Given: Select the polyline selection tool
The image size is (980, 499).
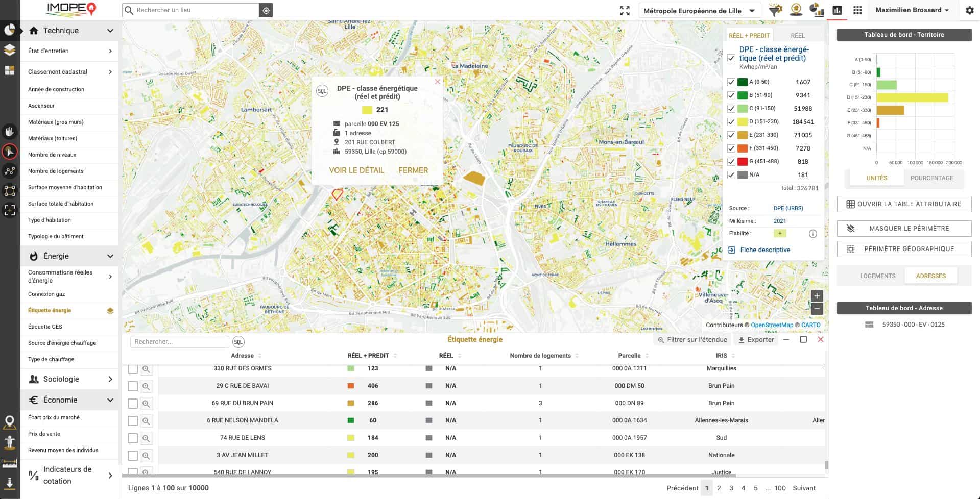Looking at the screenshot, I should (x=10, y=171).
